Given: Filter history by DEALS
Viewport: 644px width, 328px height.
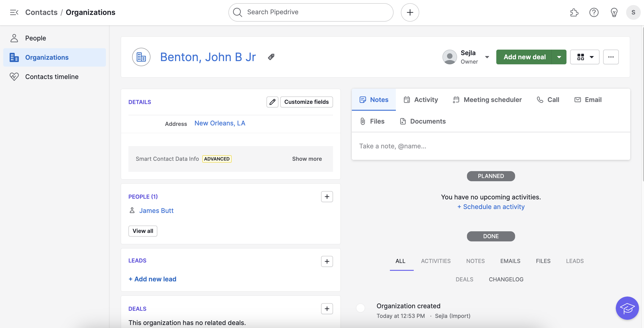Looking at the screenshot, I should (x=464, y=279).
